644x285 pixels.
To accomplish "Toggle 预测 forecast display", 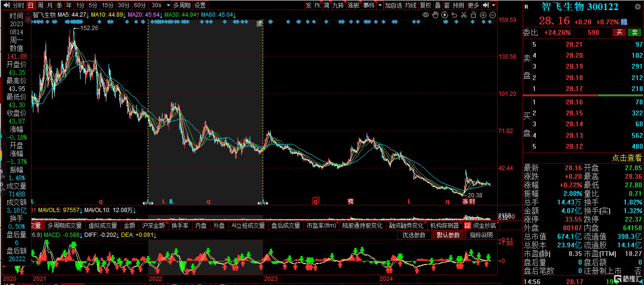I will click(x=458, y=5).
